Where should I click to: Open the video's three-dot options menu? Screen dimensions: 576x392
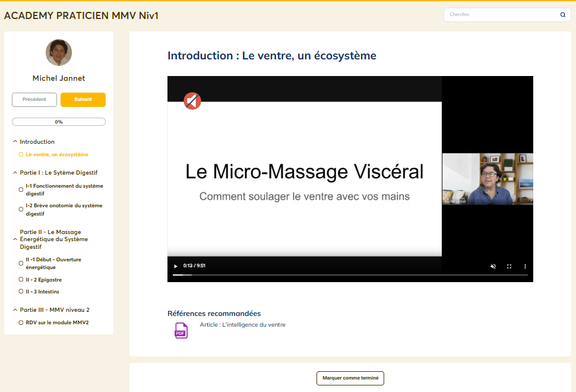pyautogui.click(x=525, y=266)
